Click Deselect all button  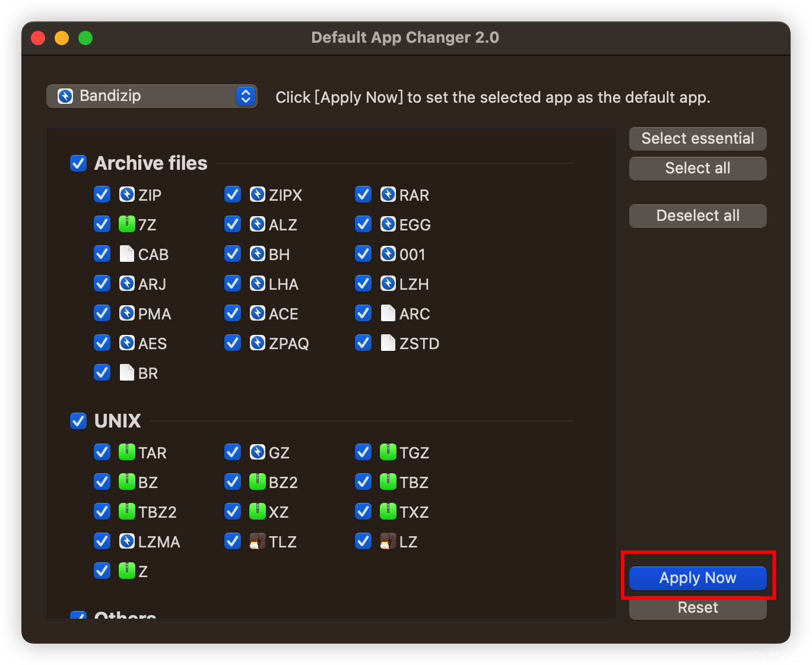point(698,216)
